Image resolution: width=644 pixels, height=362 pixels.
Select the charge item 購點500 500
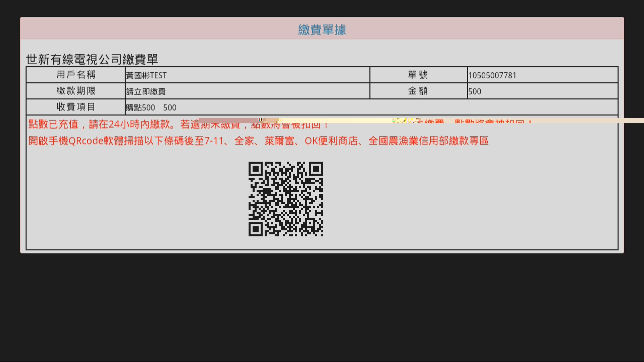pyautogui.click(x=151, y=108)
